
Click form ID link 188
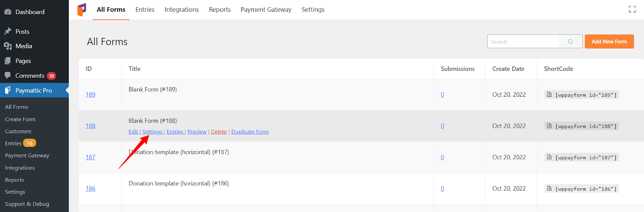click(x=91, y=126)
